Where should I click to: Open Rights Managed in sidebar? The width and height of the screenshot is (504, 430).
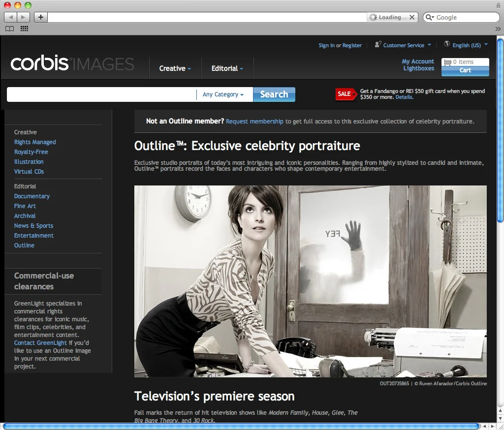pyautogui.click(x=35, y=142)
